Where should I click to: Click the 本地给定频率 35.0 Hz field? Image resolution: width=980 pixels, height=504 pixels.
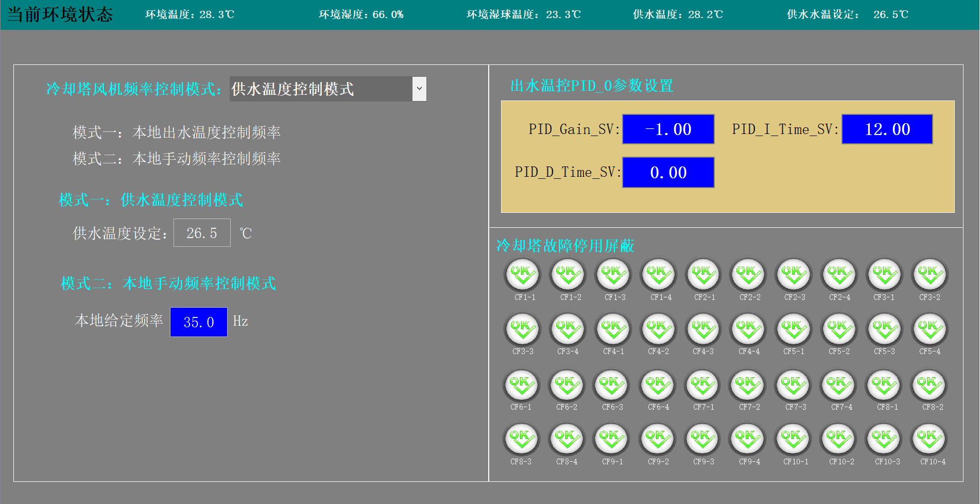click(199, 322)
